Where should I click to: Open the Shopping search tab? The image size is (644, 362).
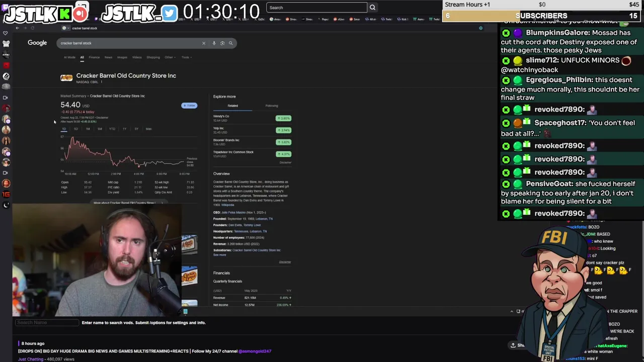coord(153,57)
